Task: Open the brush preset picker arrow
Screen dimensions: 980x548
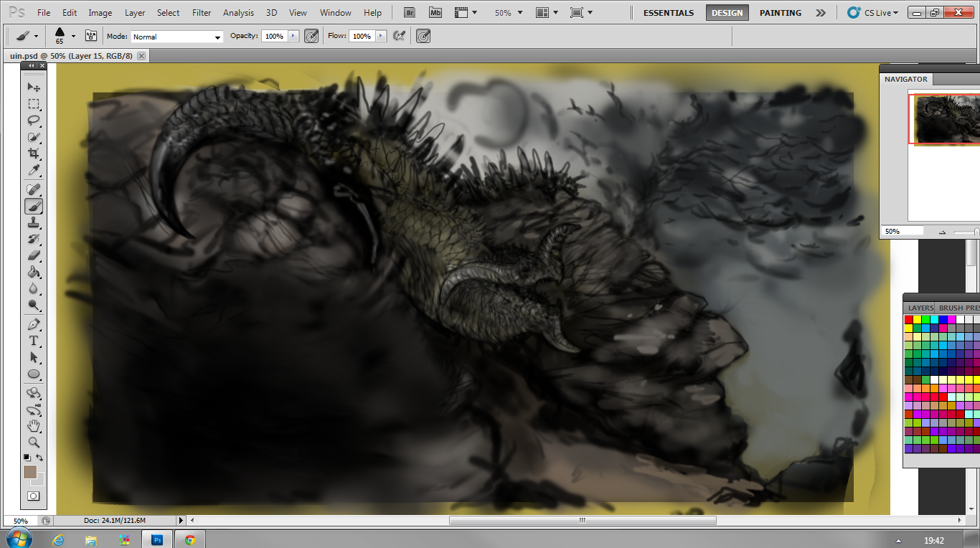Action: (73, 36)
